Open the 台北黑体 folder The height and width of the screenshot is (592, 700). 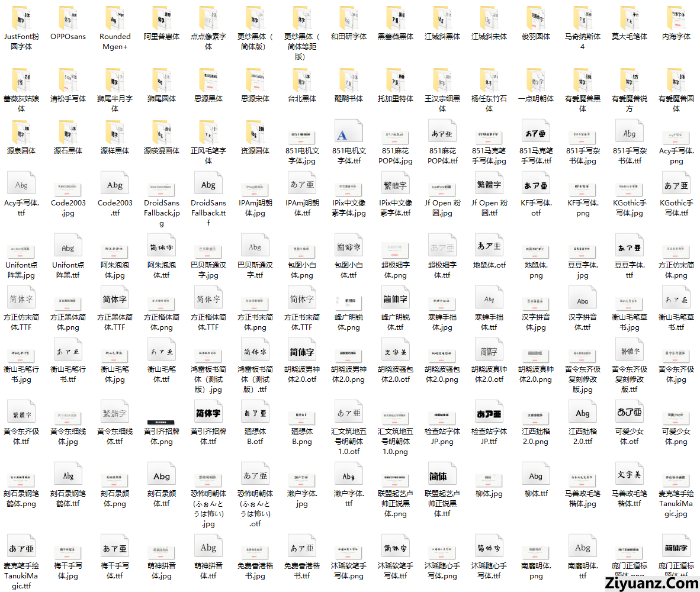point(302,82)
